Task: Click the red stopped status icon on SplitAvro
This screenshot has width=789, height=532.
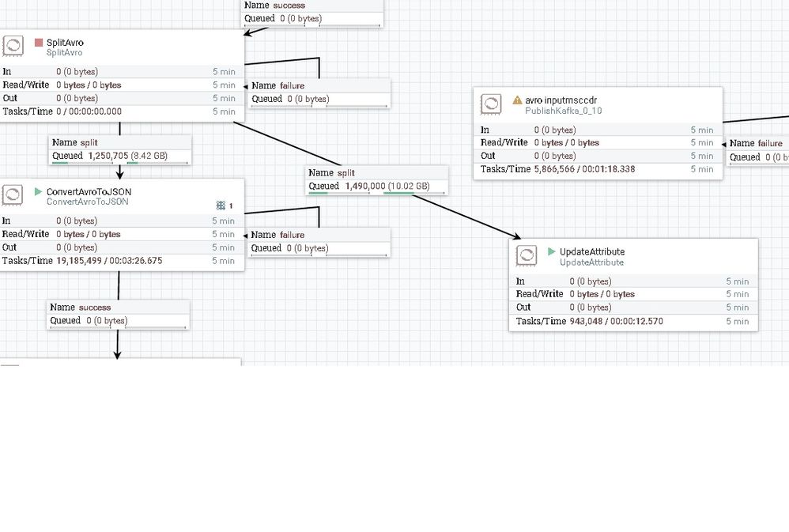Action: pos(39,42)
